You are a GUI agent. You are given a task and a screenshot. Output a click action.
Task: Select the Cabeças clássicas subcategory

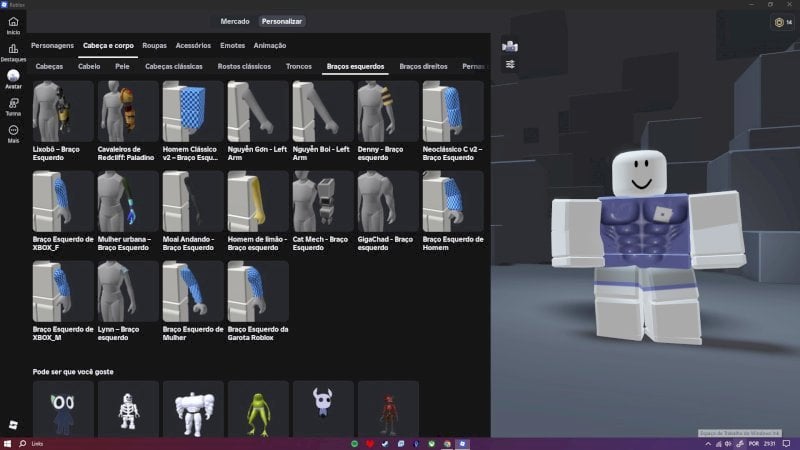pos(174,66)
